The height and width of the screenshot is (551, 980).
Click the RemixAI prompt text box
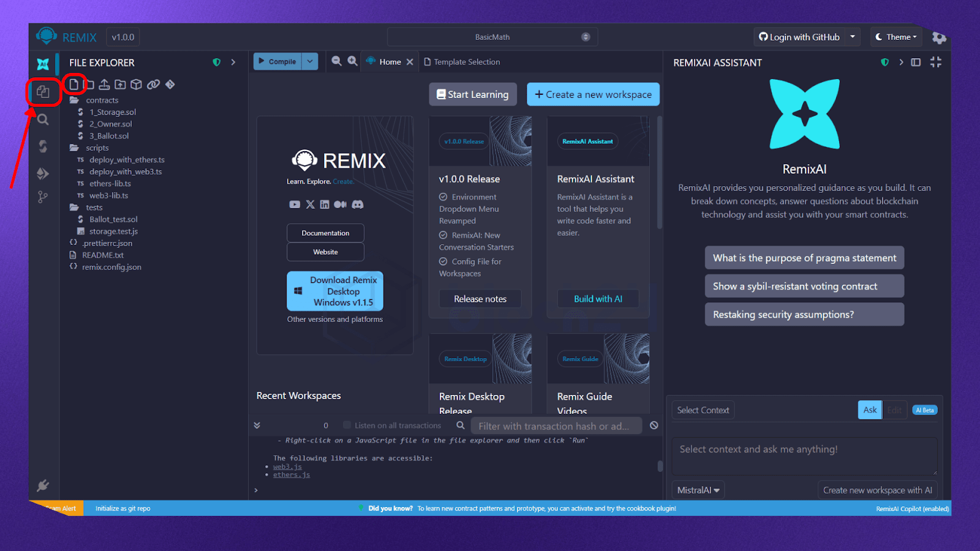(804, 455)
